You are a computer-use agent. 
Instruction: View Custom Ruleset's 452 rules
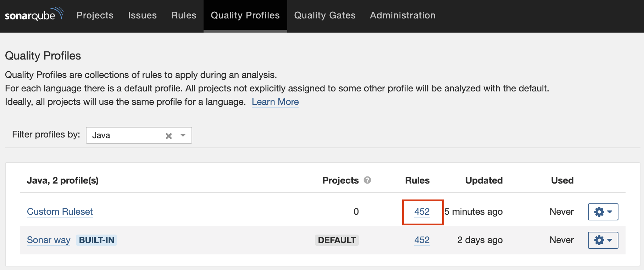[422, 212]
